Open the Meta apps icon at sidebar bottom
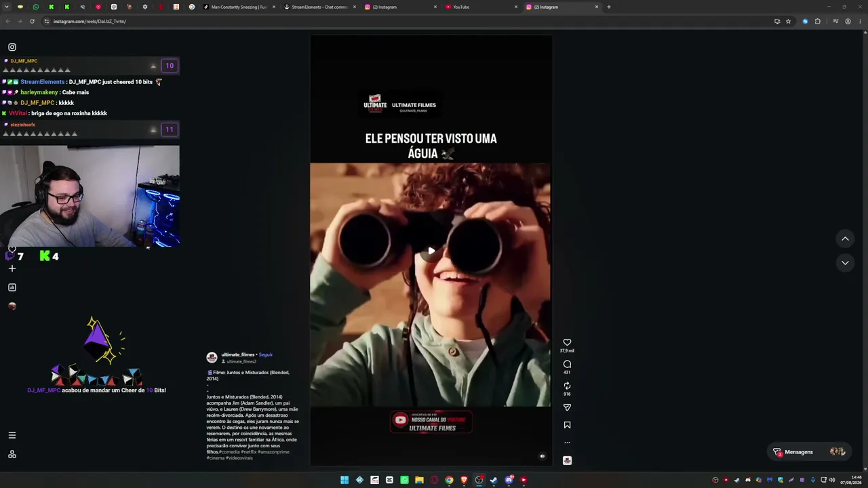 pos(12,454)
